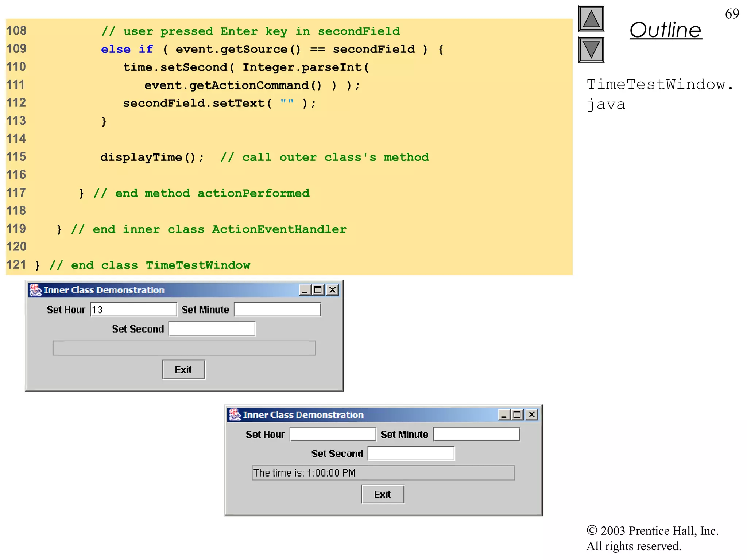Click comment "call outer class's method"

point(325,157)
